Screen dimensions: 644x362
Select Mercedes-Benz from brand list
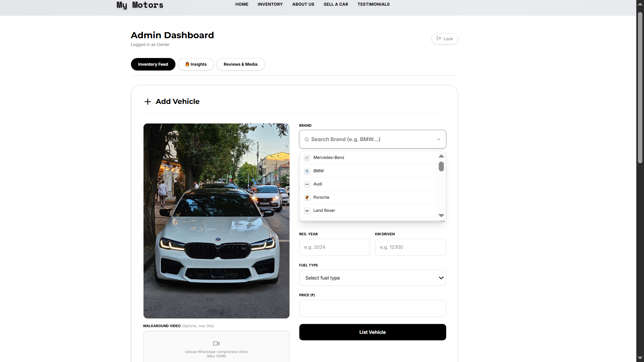click(368, 158)
